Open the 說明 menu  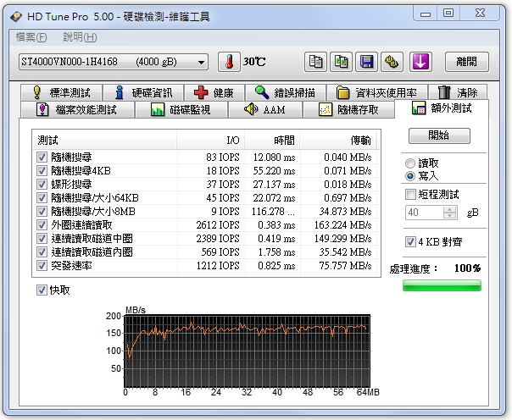click(80, 37)
